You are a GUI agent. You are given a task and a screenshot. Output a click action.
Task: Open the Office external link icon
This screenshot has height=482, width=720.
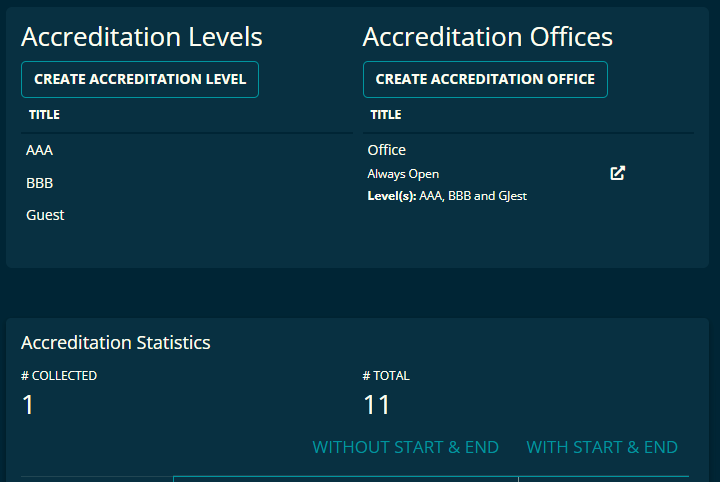pyautogui.click(x=617, y=173)
